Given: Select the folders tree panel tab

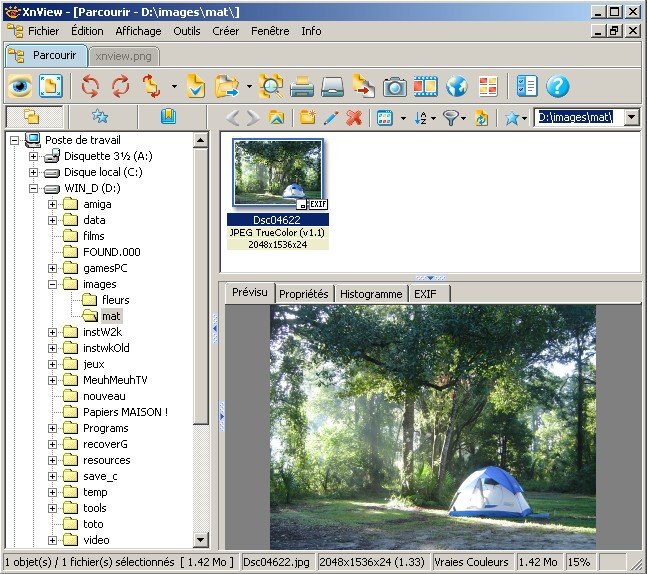Looking at the screenshot, I should [35, 117].
